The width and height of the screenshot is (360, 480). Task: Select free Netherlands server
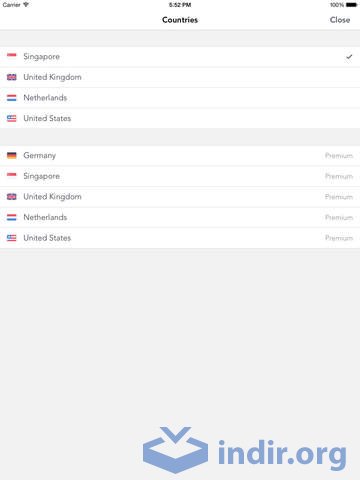tap(180, 98)
